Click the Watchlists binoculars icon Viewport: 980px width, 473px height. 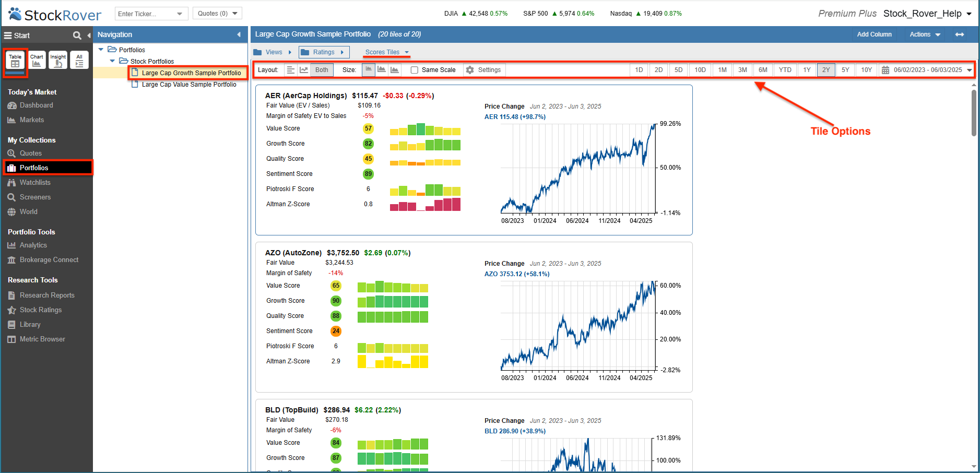(x=11, y=183)
